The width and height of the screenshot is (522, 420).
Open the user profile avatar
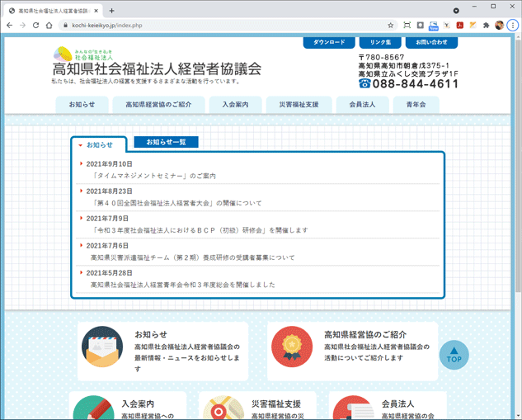pyautogui.click(x=499, y=26)
